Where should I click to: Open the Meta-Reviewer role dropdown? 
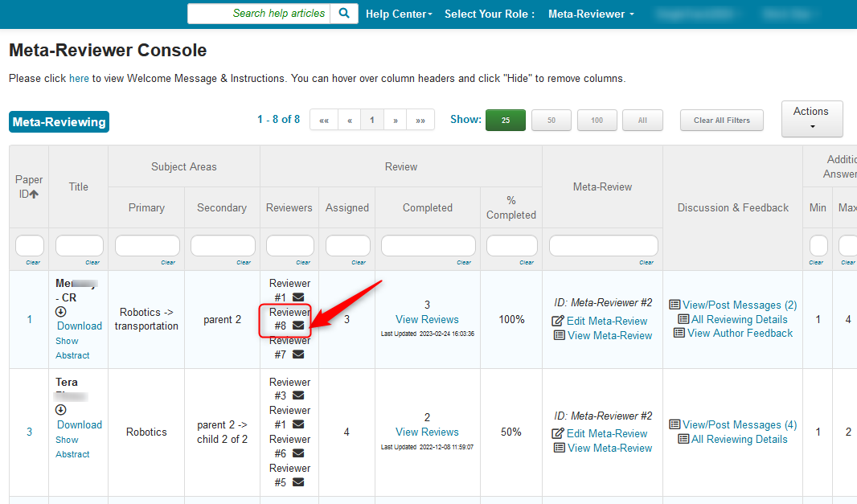(x=591, y=14)
